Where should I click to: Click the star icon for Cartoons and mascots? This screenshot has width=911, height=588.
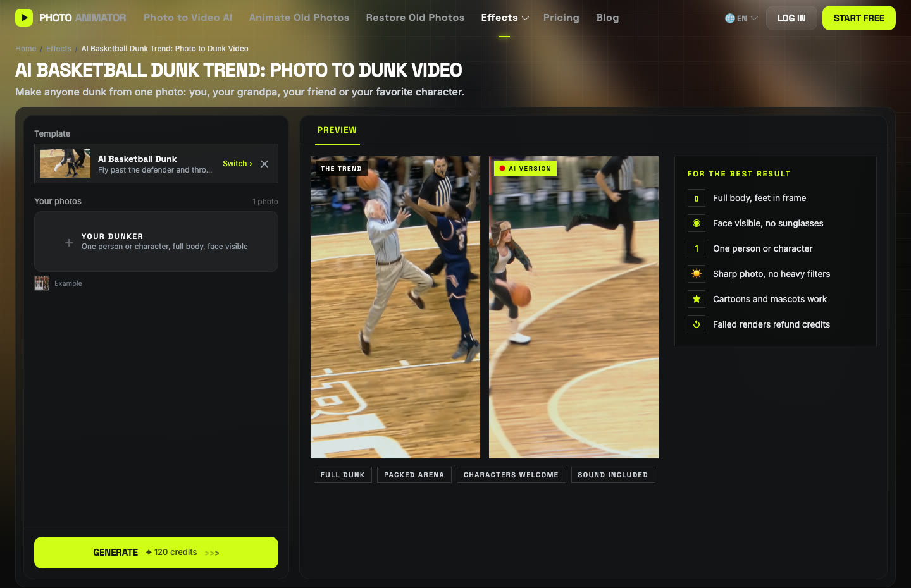tap(697, 299)
